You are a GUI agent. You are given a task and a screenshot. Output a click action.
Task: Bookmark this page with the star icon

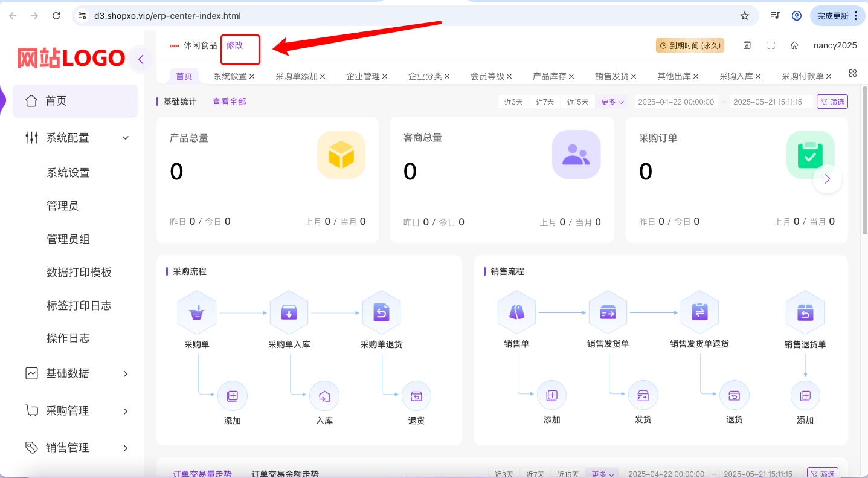click(745, 16)
